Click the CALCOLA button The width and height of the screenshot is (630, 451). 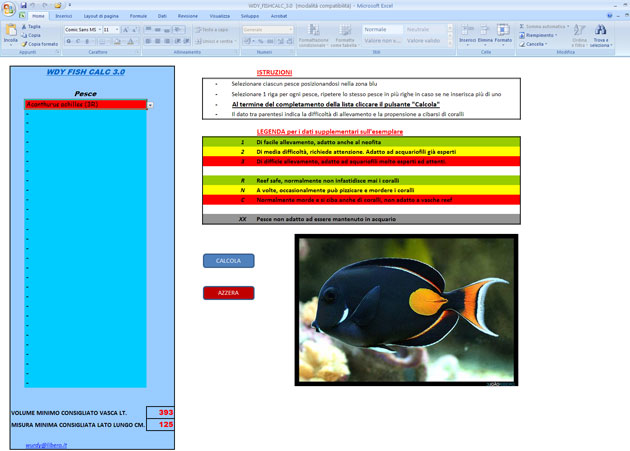(x=229, y=261)
